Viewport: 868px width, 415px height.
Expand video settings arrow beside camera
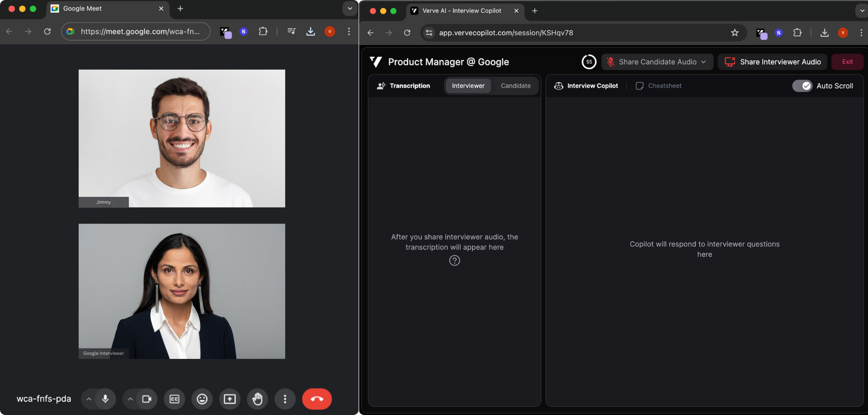coord(130,399)
